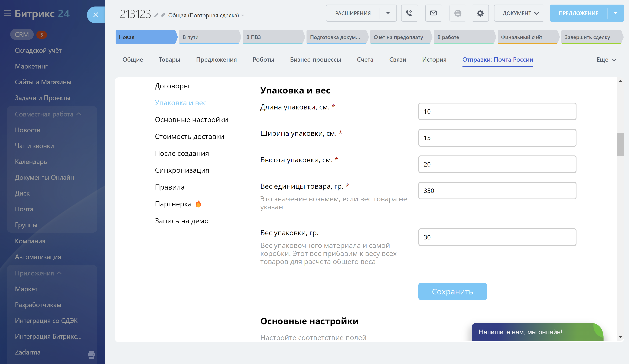
Task: Expand the РАСШИРЕНИЯ dropdown arrow
Action: coord(388,13)
